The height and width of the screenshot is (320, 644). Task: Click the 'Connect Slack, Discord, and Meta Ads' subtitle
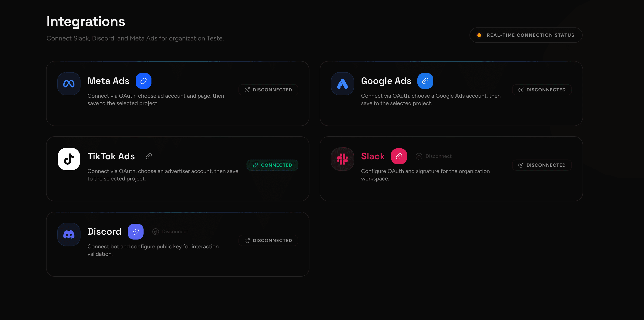coord(135,38)
